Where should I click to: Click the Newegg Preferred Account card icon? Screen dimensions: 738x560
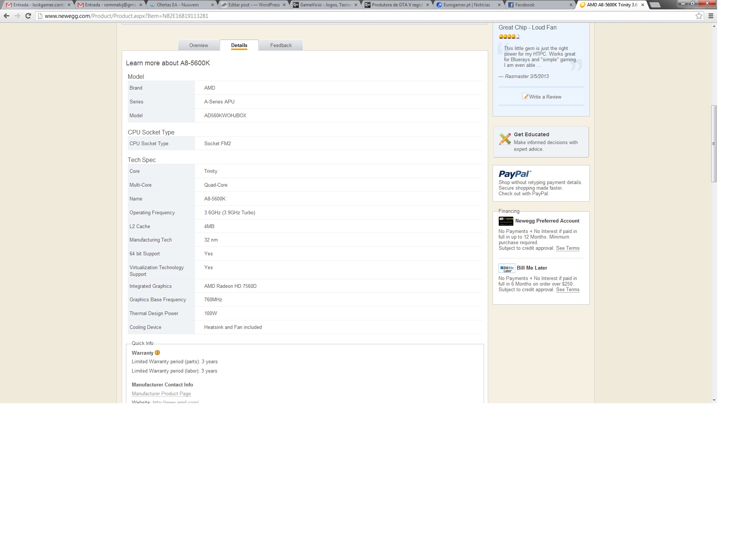[506, 221]
